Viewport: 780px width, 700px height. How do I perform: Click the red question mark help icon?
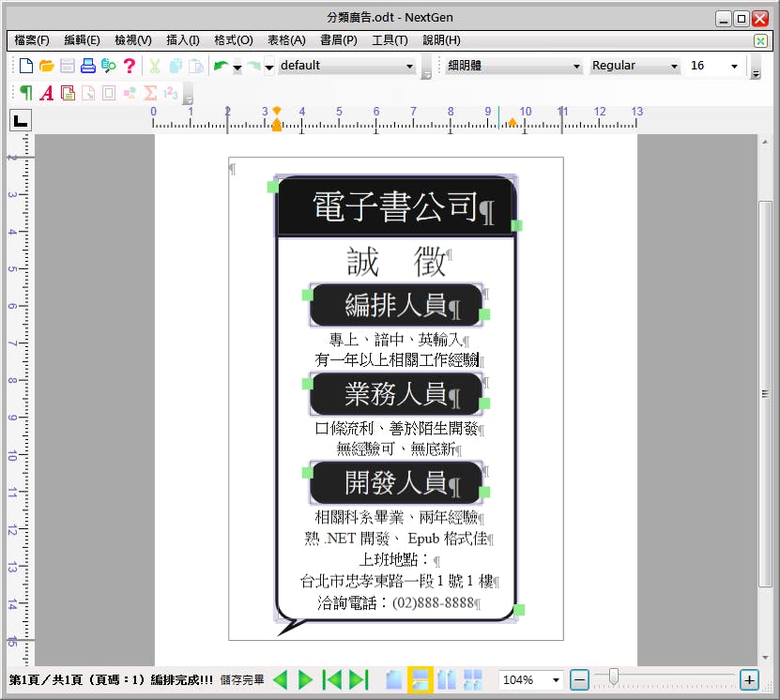click(x=130, y=66)
